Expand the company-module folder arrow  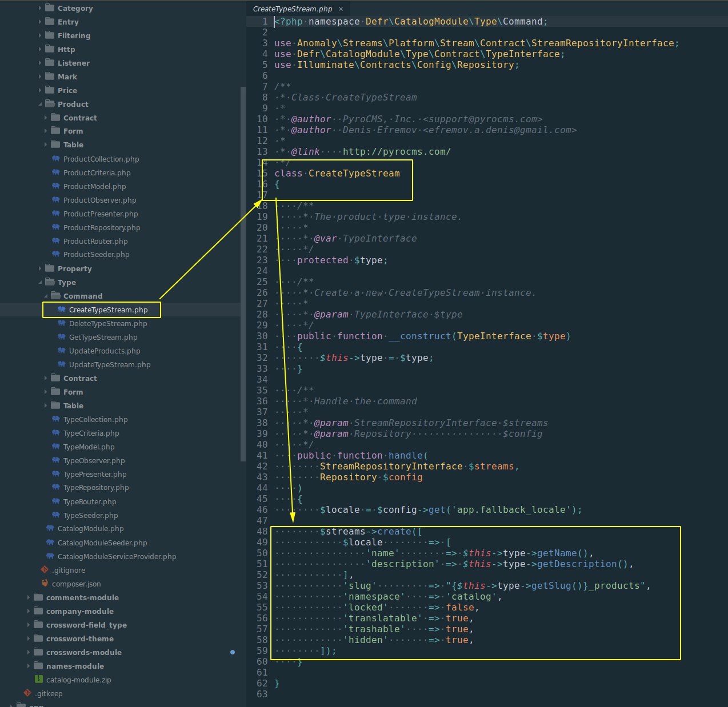[x=29, y=611]
